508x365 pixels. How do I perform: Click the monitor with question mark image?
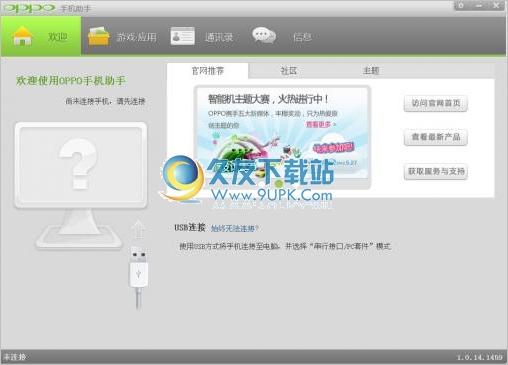pyautogui.click(x=80, y=186)
